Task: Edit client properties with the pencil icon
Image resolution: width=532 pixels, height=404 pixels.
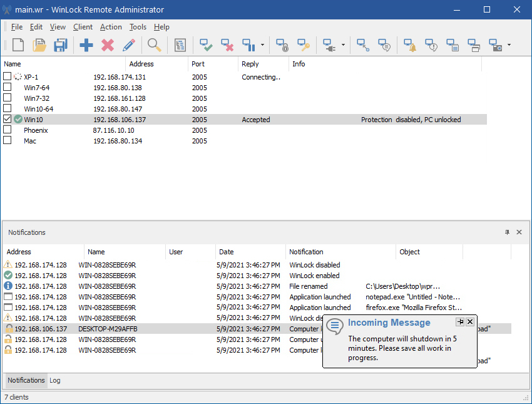Action: 128,44
